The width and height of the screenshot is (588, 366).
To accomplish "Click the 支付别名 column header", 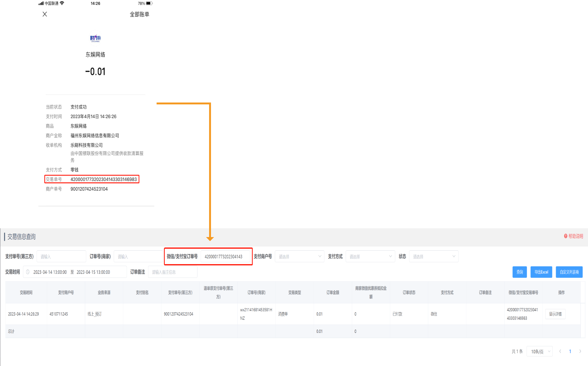I will click(x=142, y=292).
